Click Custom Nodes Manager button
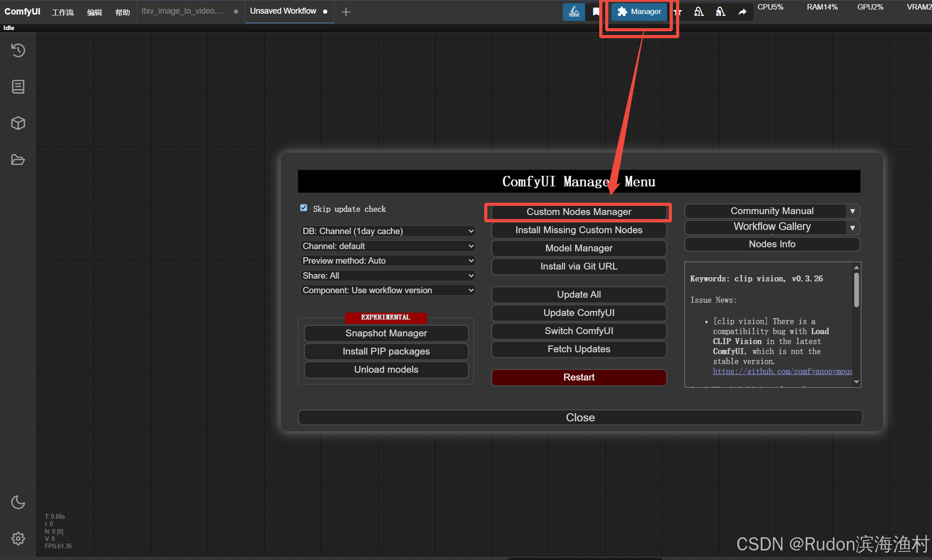Viewport: 932px width, 560px height. 578,212
